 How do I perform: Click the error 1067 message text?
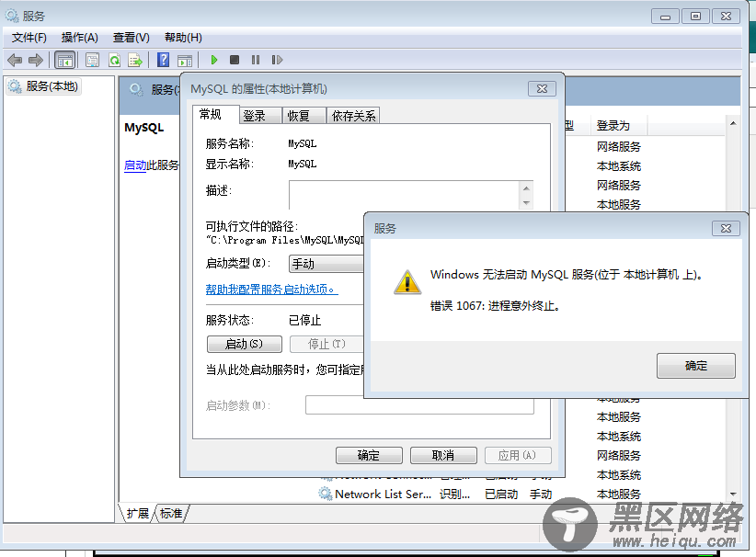[495, 305]
